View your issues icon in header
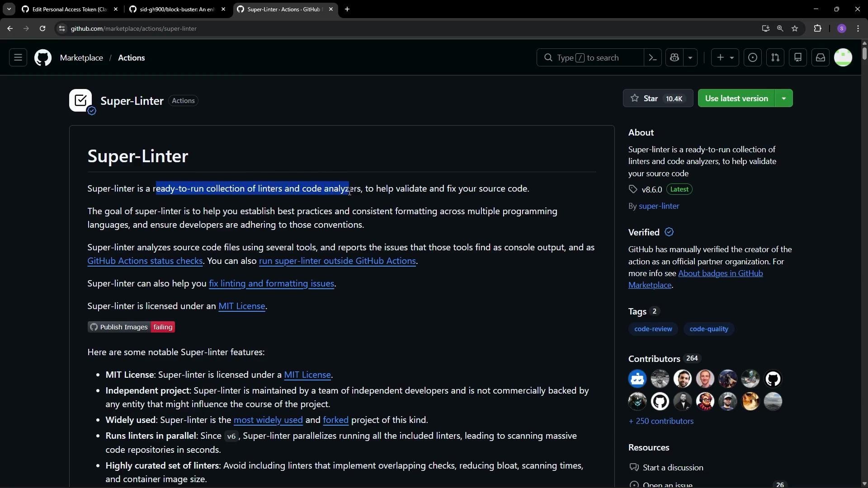Viewport: 868px width, 488px height. [753, 58]
